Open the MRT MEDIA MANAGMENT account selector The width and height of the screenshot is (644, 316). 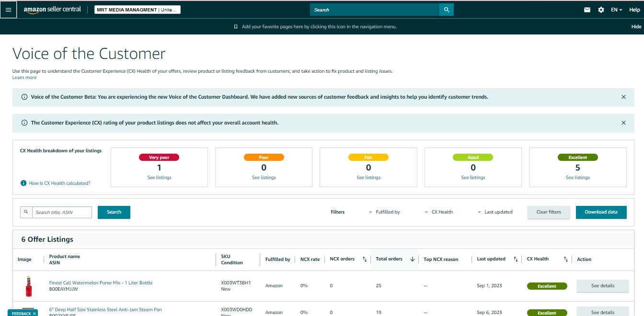pos(138,10)
